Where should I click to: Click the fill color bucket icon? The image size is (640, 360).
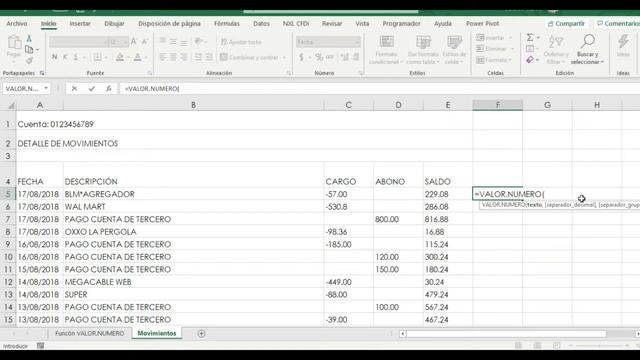tap(120, 57)
